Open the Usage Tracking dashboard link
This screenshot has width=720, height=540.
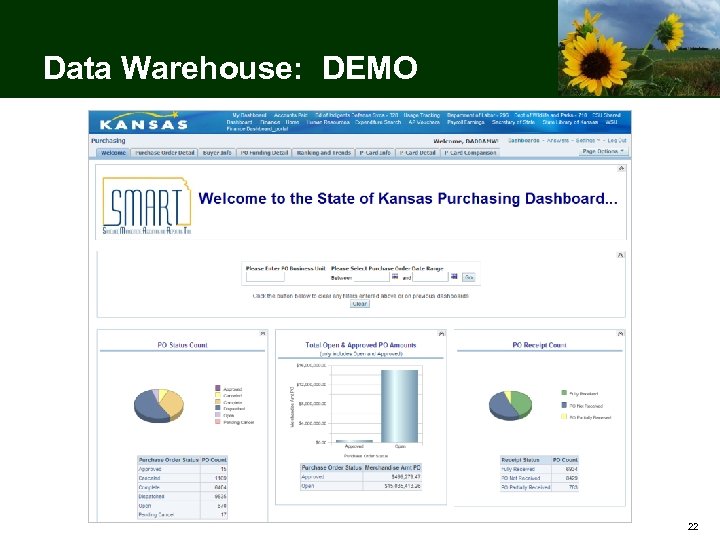pyautogui.click(x=422, y=115)
